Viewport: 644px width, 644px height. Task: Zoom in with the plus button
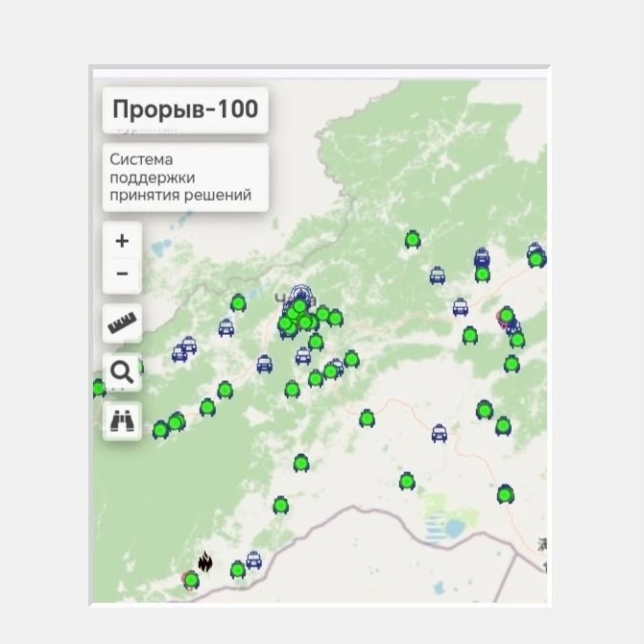(x=122, y=241)
